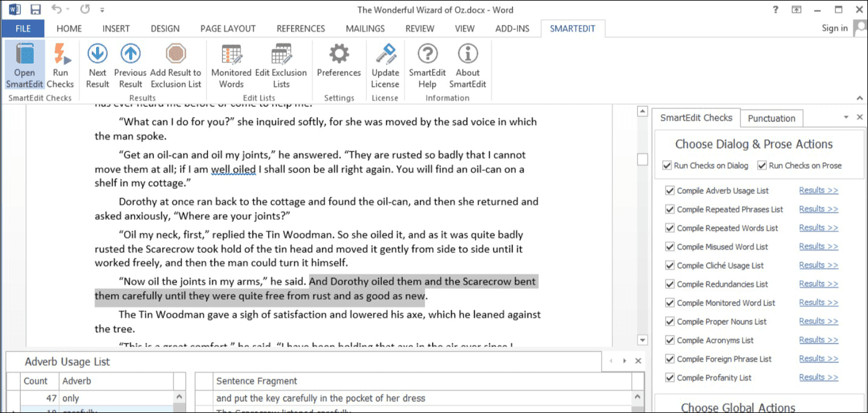Viewport: 868px width, 413px height.
Task: Open Adverb Usage Results link
Action: [819, 190]
